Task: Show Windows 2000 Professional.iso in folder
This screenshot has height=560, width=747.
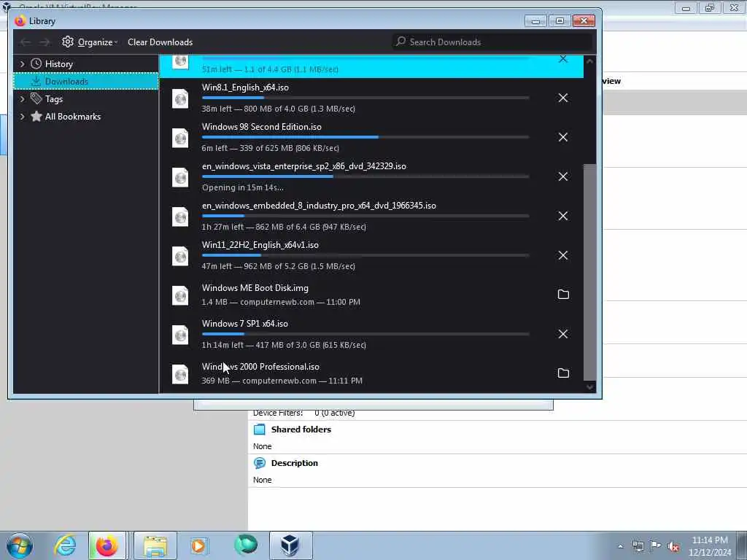Action: pyautogui.click(x=563, y=373)
